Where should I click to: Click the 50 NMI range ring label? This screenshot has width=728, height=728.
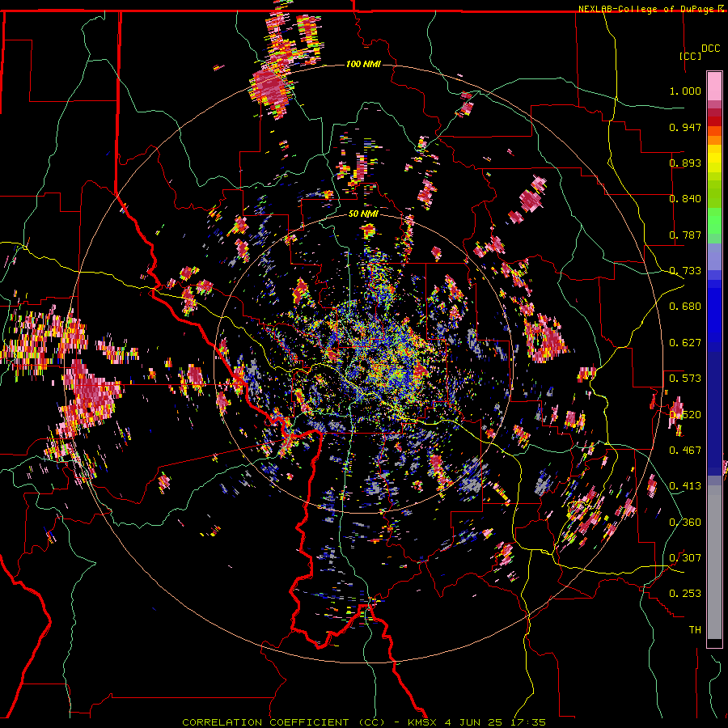(x=363, y=214)
